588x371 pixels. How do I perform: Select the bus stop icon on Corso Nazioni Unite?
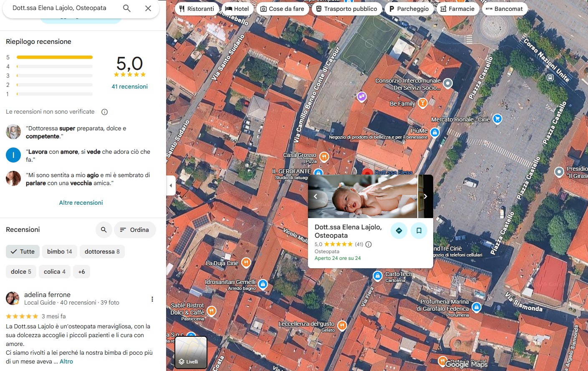(550, 77)
